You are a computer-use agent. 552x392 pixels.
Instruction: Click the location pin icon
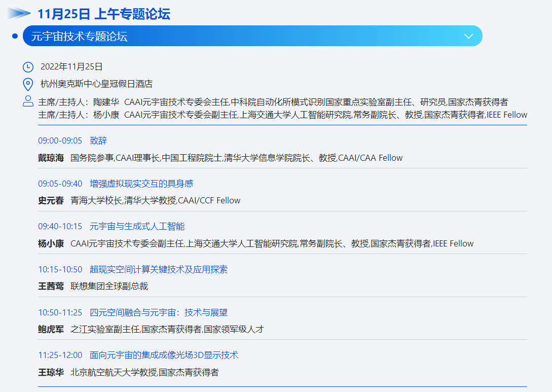(28, 84)
